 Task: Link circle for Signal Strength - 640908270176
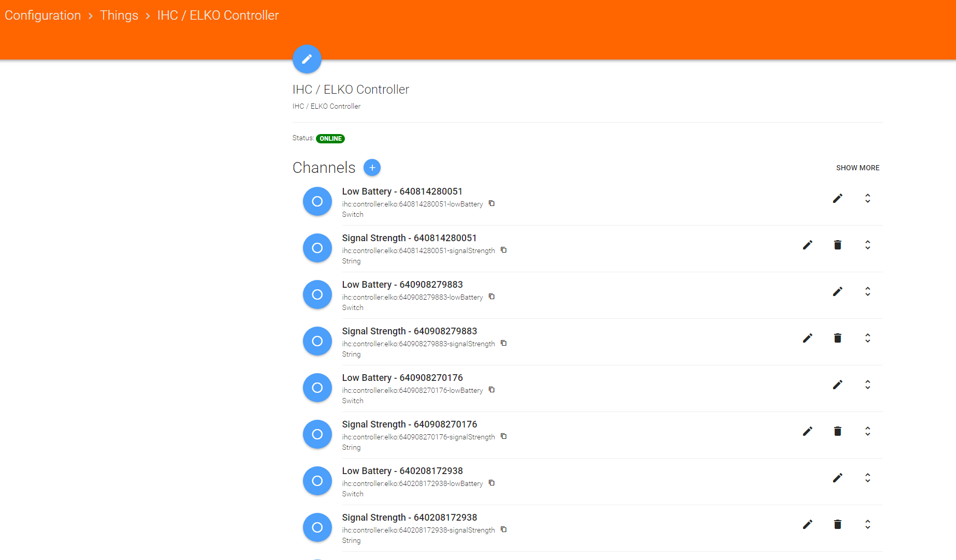click(317, 434)
